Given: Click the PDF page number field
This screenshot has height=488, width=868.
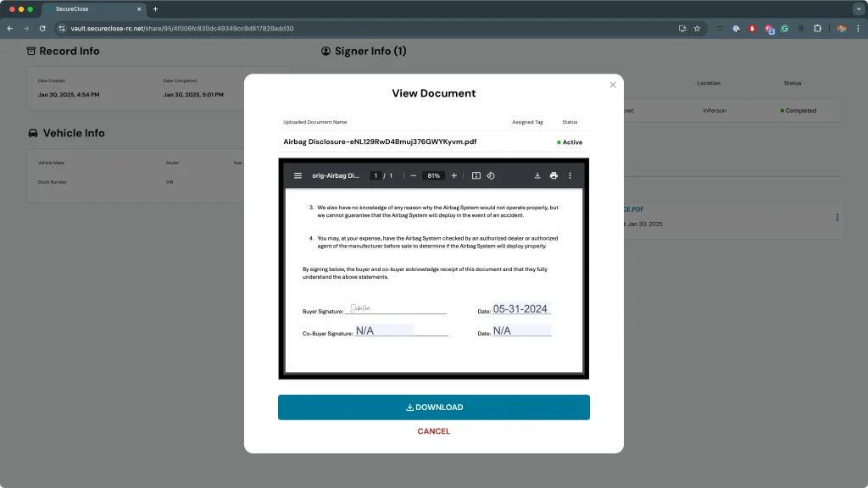Looking at the screenshot, I should [376, 175].
